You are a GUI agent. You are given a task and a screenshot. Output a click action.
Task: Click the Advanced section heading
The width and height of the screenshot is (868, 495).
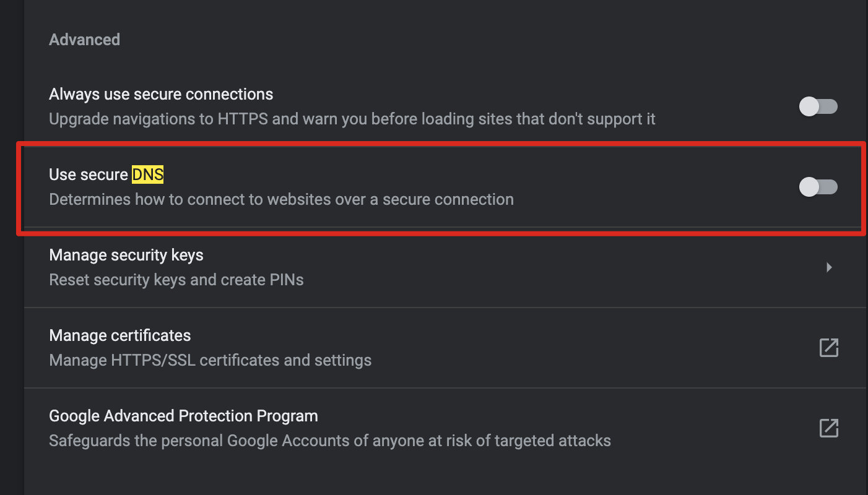(84, 40)
